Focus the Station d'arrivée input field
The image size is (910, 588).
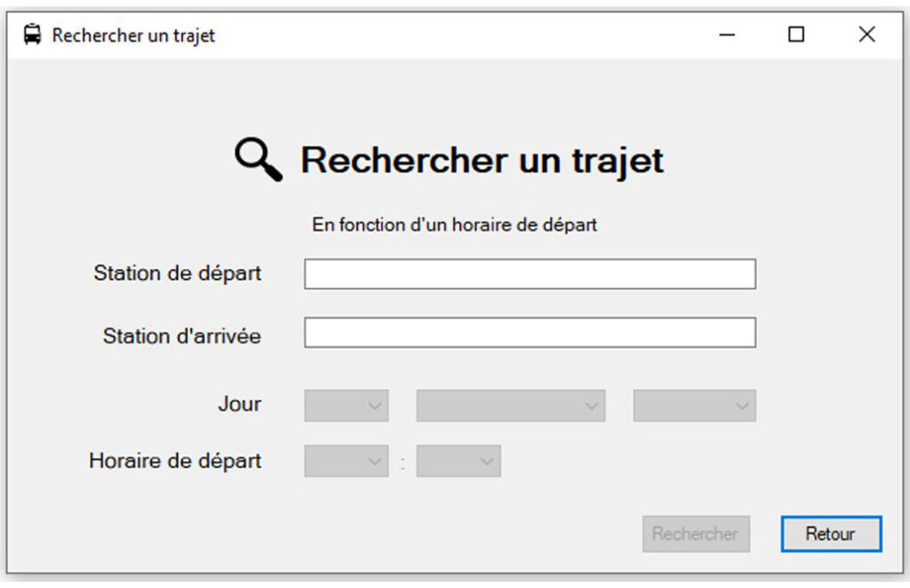tap(530, 332)
